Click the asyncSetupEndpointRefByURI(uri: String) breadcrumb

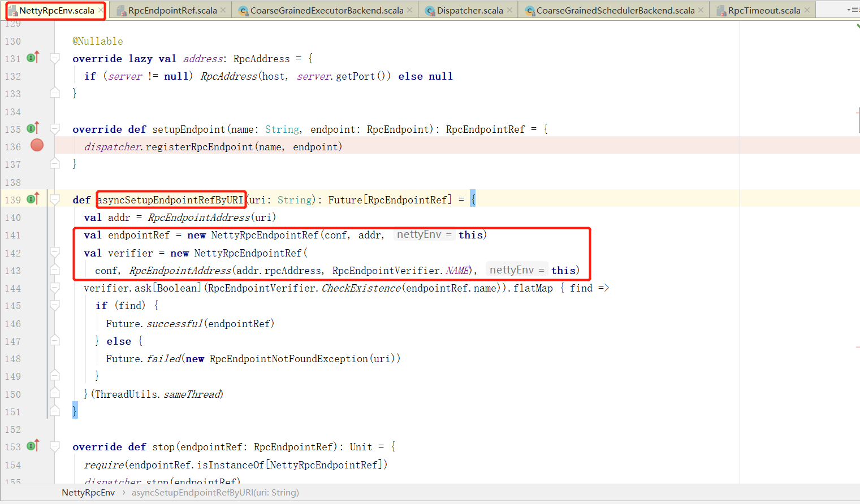pyautogui.click(x=215, y=493)
